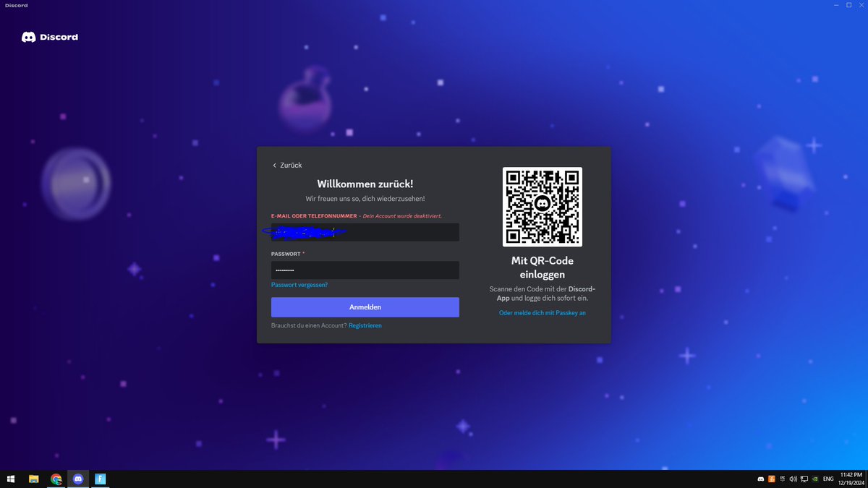Open File Explorer from the taskbar
The width and height of the screenshot is (868, 488).
click(33, 479)
